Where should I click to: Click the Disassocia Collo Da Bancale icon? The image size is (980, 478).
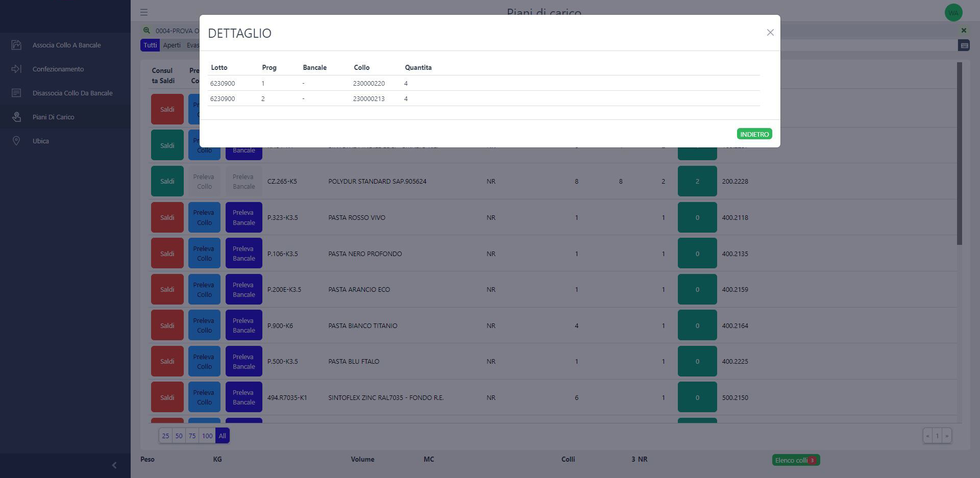(x=16, y=93)
